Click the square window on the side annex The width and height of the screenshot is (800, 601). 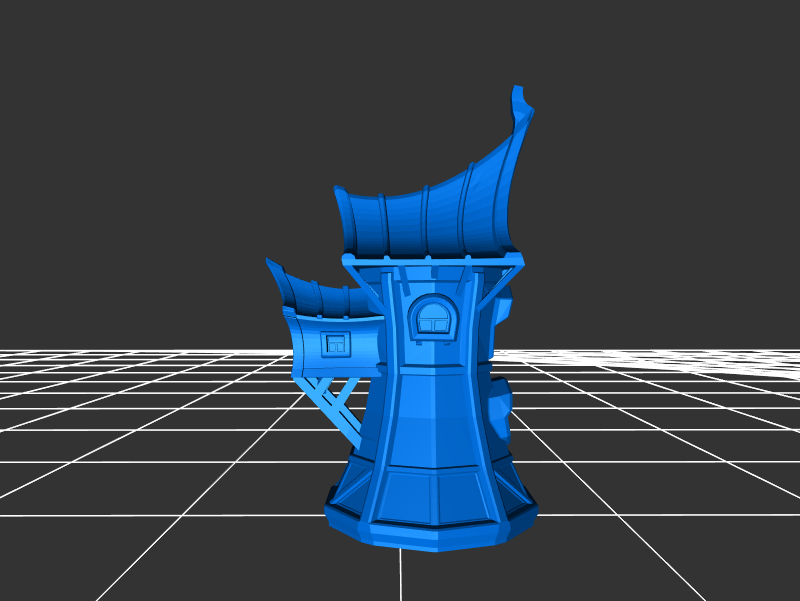pos(335,343)
